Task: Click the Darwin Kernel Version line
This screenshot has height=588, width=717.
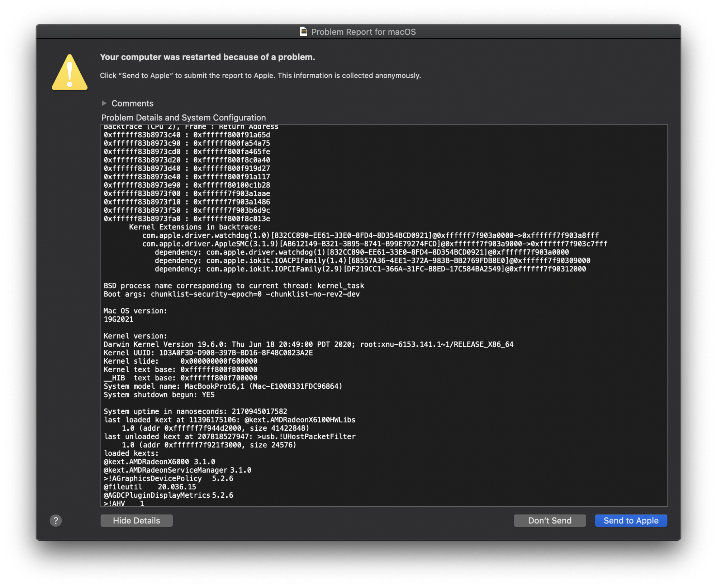Action: [308, 344]
